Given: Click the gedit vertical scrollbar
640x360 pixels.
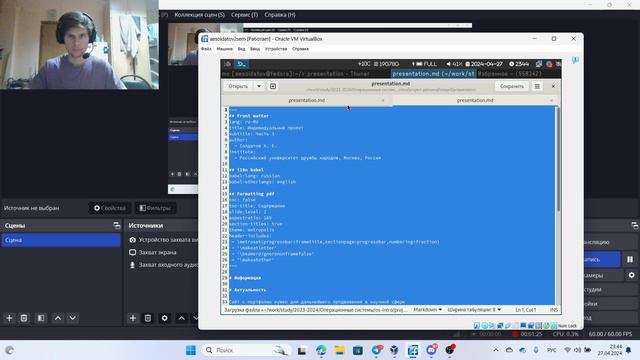Looking at the screenshot, I should click(x=558, y=159).
